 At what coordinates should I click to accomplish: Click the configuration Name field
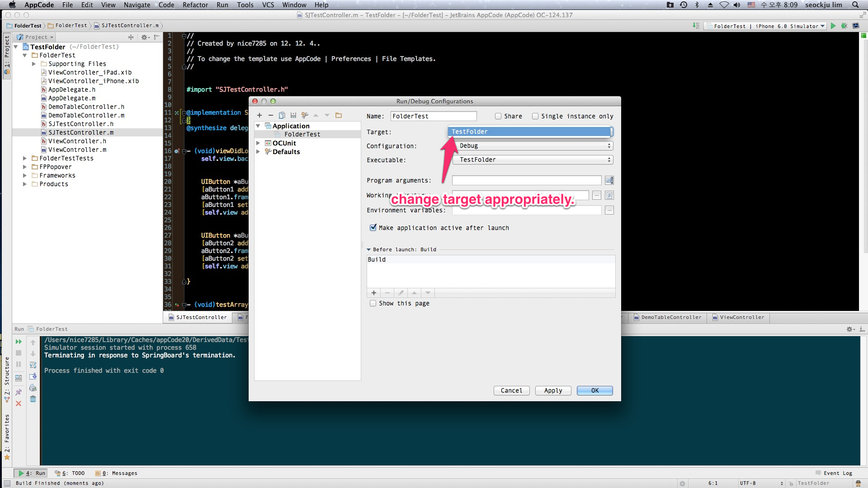pyautogui.click(x=433, y=116)
